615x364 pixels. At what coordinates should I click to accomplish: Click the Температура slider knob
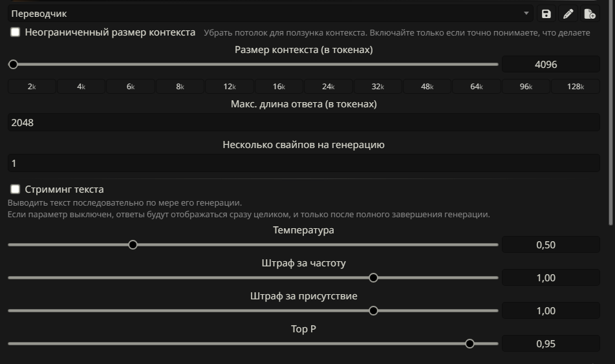pyautogui.click(x=133, y=245)
